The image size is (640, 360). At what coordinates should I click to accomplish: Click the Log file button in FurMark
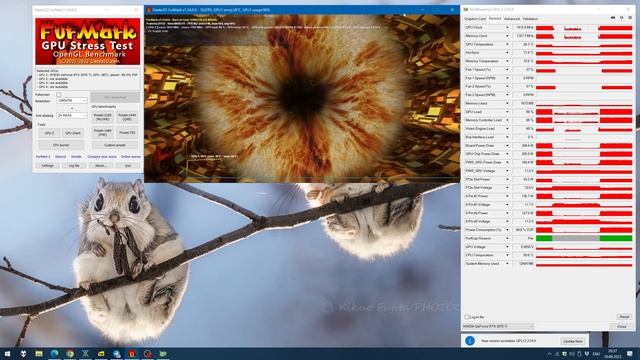[74, 166]
